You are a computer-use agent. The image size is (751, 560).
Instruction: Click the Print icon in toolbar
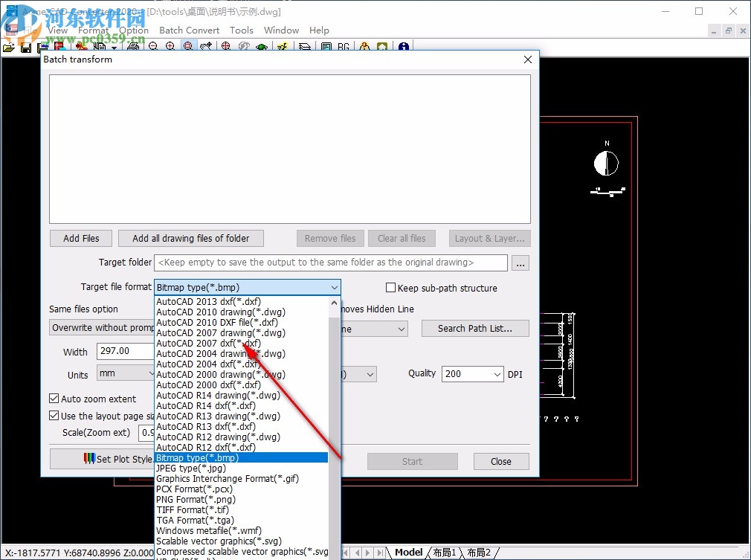[133, 47]
